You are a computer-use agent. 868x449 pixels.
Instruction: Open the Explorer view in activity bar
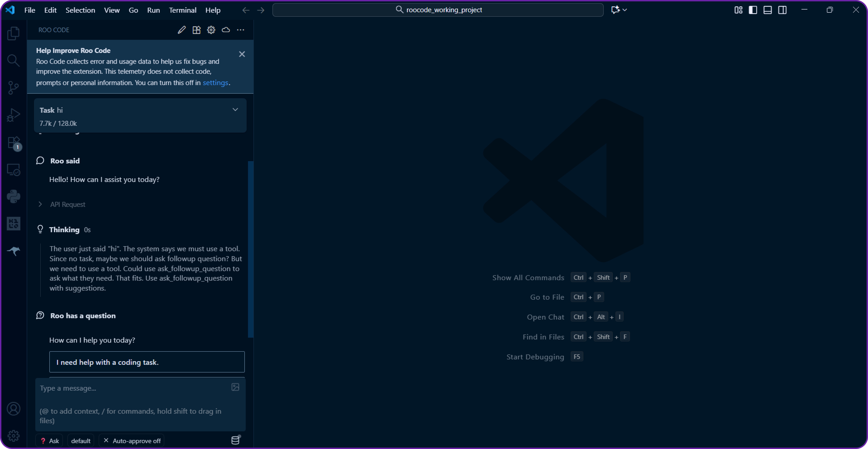tap(14, 33)
